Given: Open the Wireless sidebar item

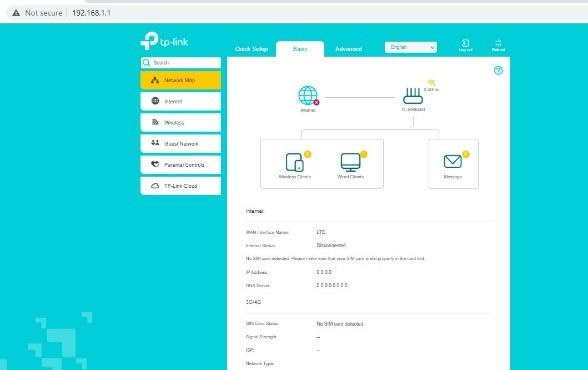Looking at the screenshot, I should point(181,123).
